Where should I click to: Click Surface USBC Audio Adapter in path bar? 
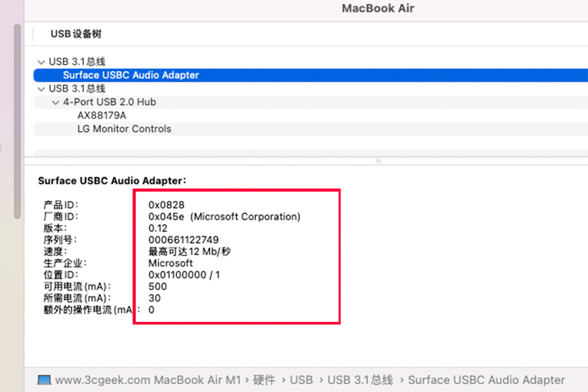(486, 380)
